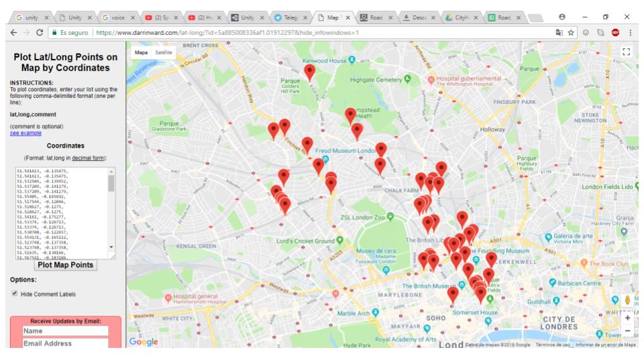Image resolution: width=644 pixels, height=362 pixels.
Task: Switch to Satélite map view
Action: pos(164,52)
